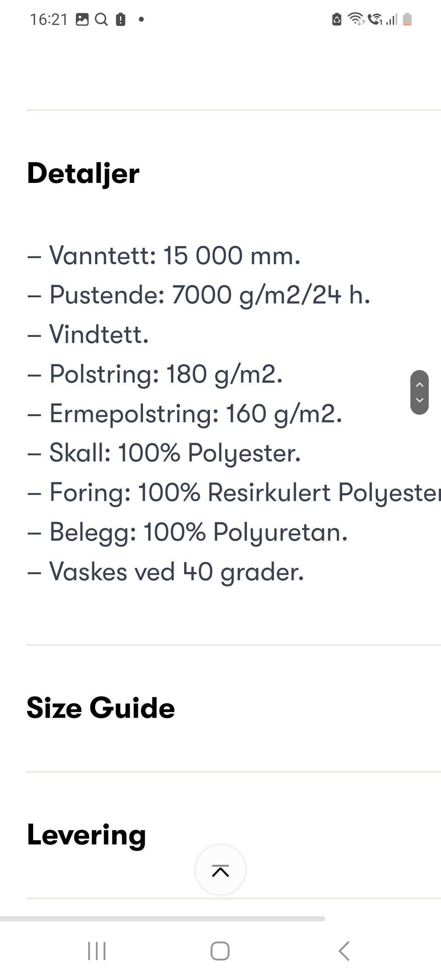
Task: Tap the down chevron on the scroll widget
Action: coord(418,401)
